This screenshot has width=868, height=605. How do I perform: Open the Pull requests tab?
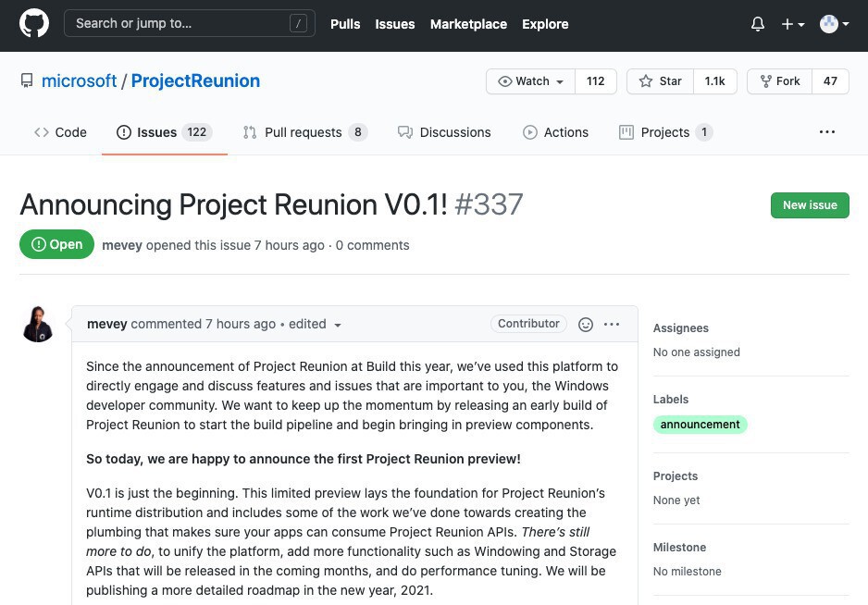[304, 132]
